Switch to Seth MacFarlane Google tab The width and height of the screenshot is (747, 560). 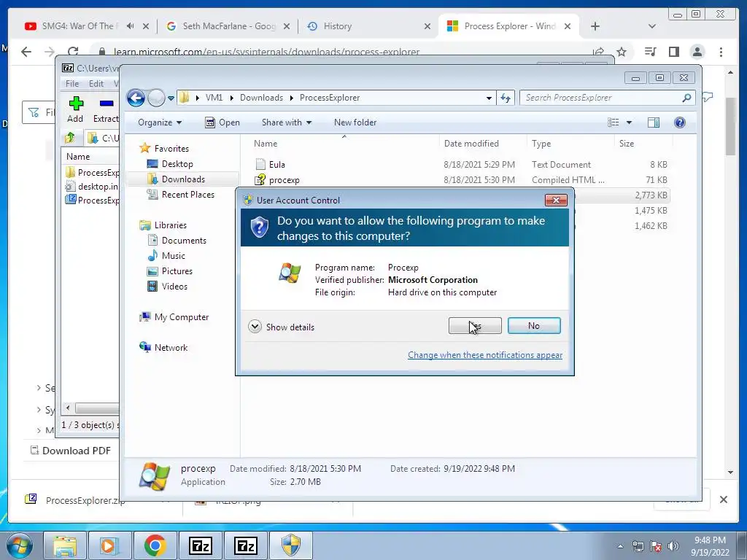(x=228, y=26)
